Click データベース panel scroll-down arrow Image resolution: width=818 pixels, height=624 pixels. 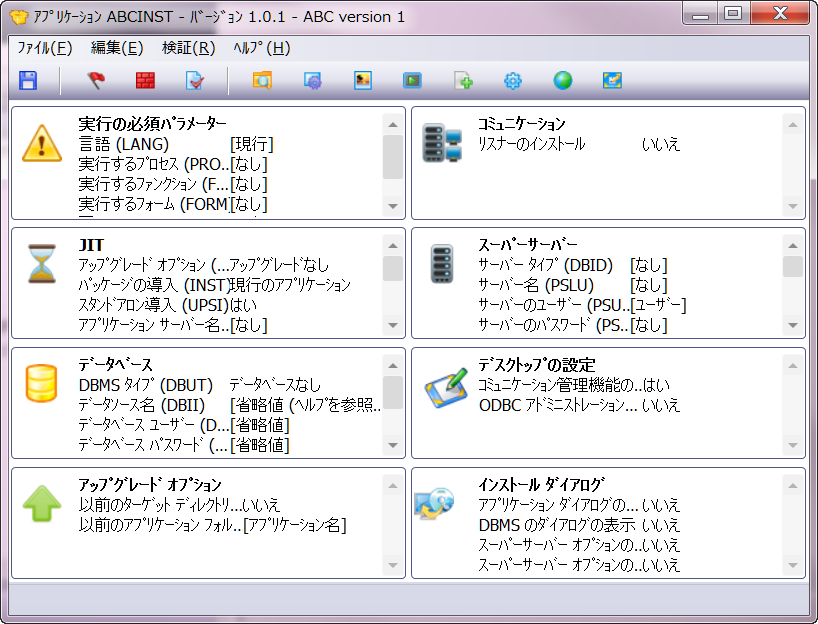coord(393,446)
